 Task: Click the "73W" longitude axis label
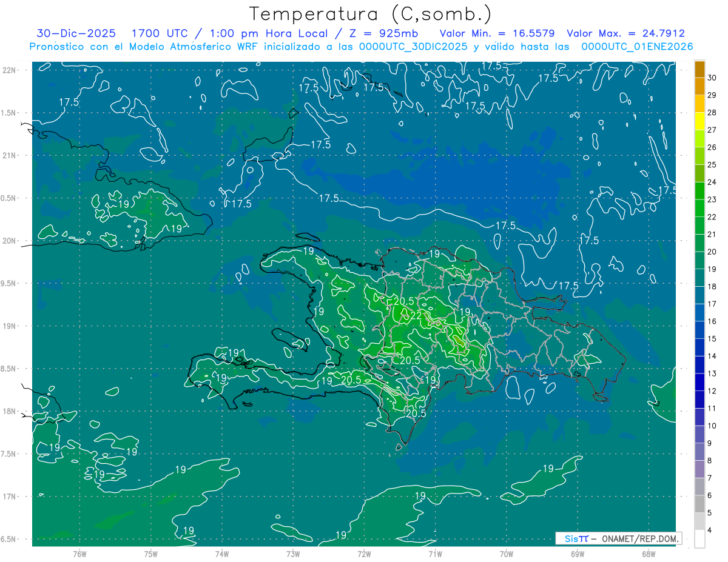[x=293, y=554]
